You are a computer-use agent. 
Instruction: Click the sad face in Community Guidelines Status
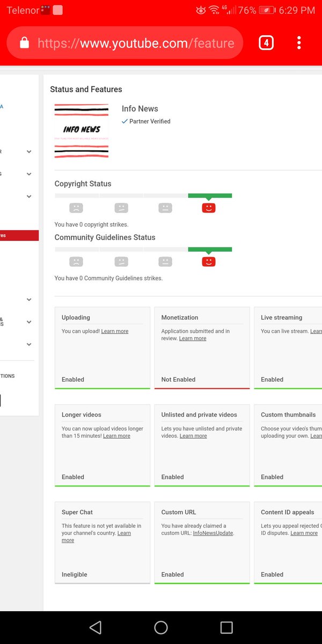(76, 262)
